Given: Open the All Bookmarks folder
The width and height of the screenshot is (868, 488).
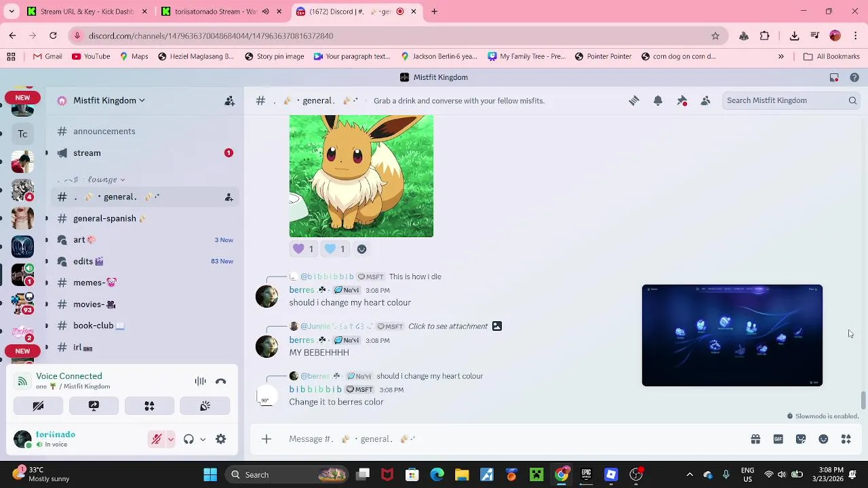Looking at the screenshot, I should (831, 56).
